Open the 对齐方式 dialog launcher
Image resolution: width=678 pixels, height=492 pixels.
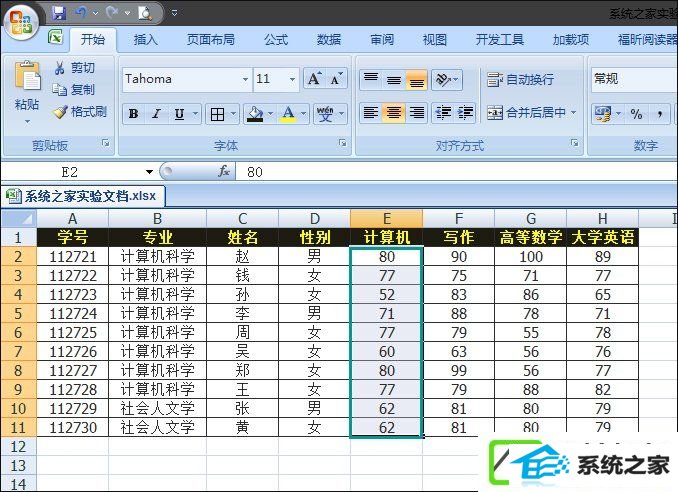pos(574,143)
